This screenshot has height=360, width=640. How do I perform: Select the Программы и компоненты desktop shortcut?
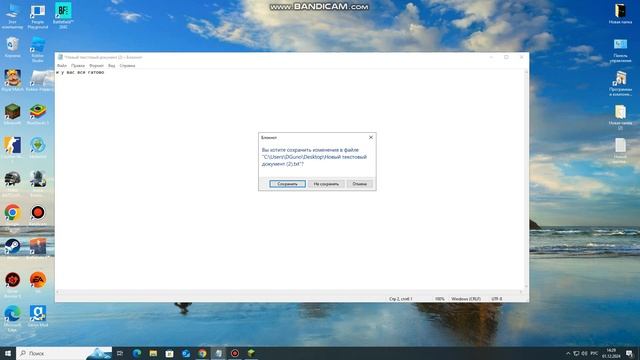(x=620, y=84)
